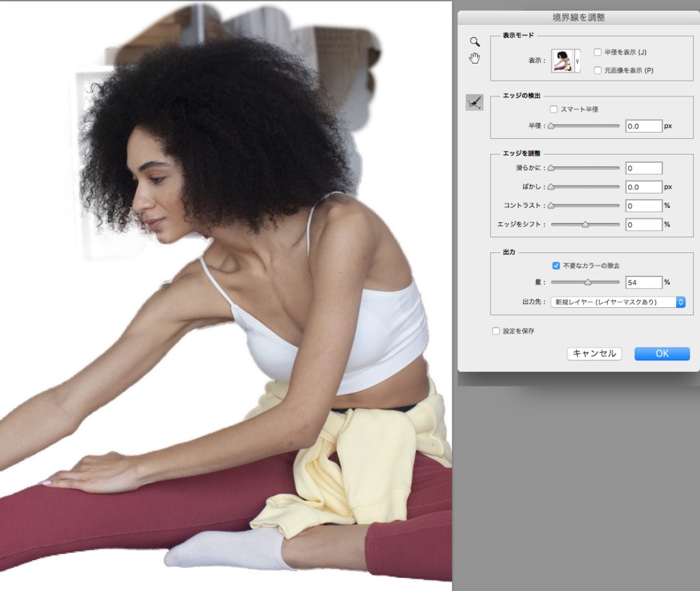This screenshot has height=591, width=700.
Task: Enable 半径を表示 (J) checkbox
Action: coord(597,52)
